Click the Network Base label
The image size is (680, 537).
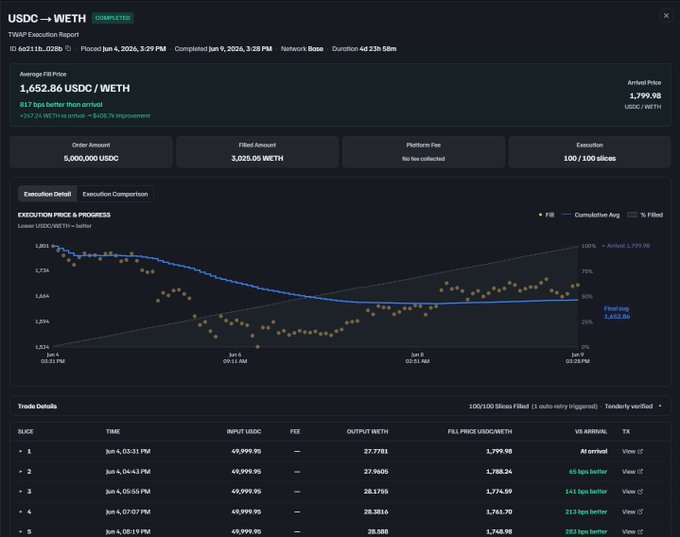click(x=302, y=49)
